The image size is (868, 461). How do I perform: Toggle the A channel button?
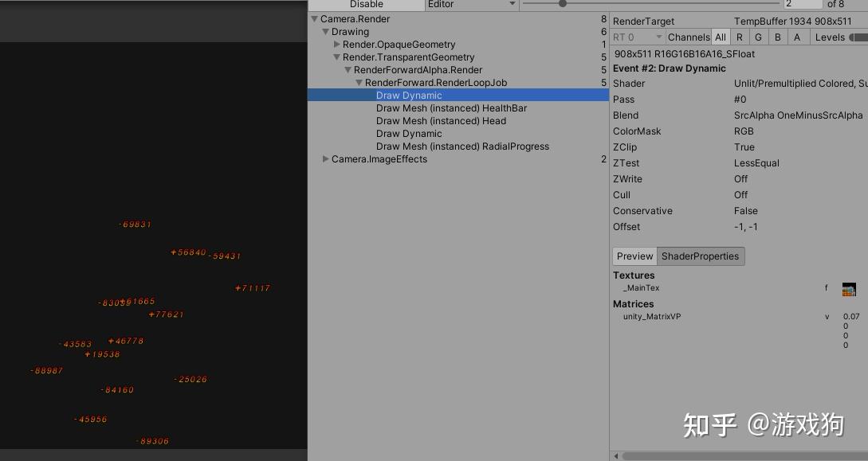tap(797, 37)
